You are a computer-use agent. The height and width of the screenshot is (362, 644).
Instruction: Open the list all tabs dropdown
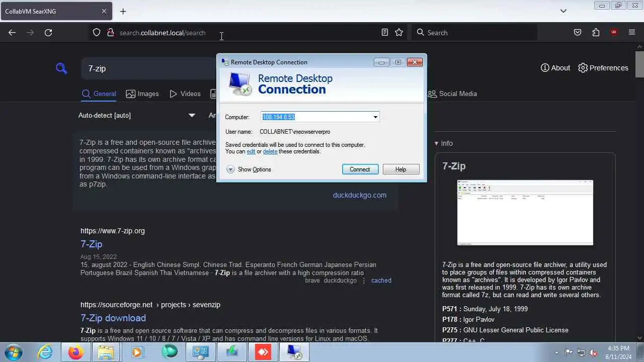(563, 11)
